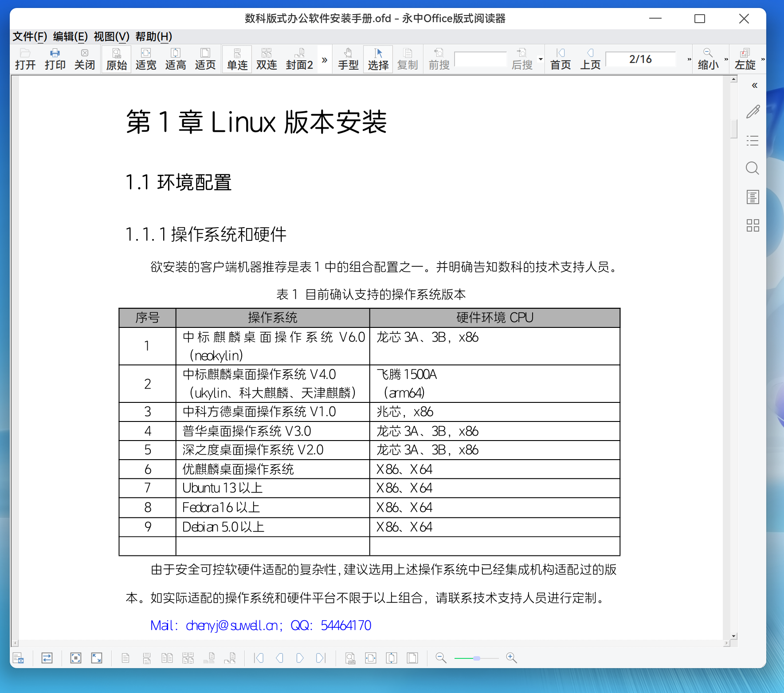Click the fit width icon in status bar
This screenshot has height=693, width=784.
point(371,658)
